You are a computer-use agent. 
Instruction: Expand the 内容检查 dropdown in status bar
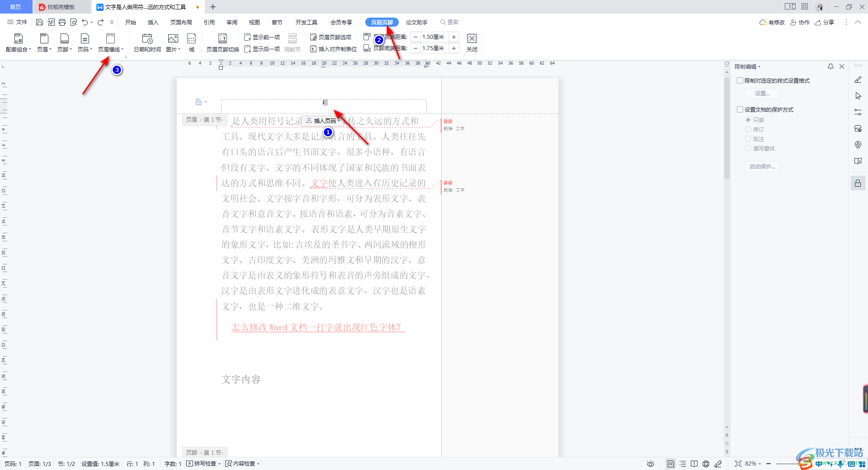click(x=258, y=464)
